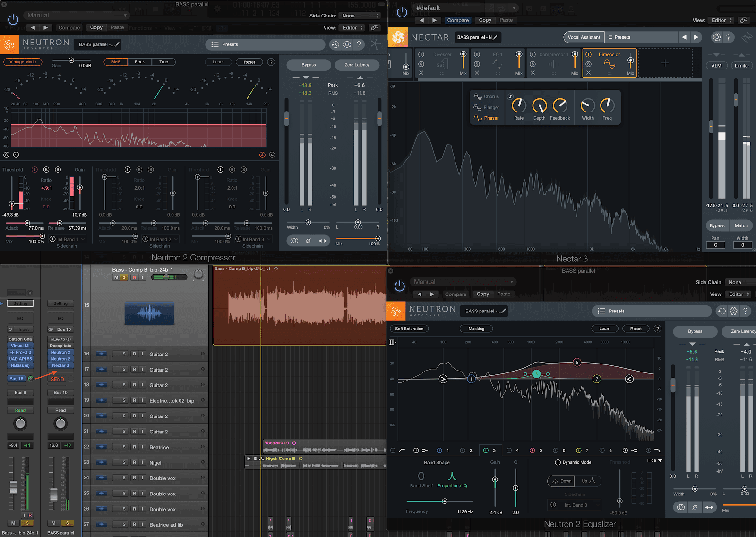Click channel swap arrows in Compressor output
This screenshot has height=537, width=756.
[323, 241]
